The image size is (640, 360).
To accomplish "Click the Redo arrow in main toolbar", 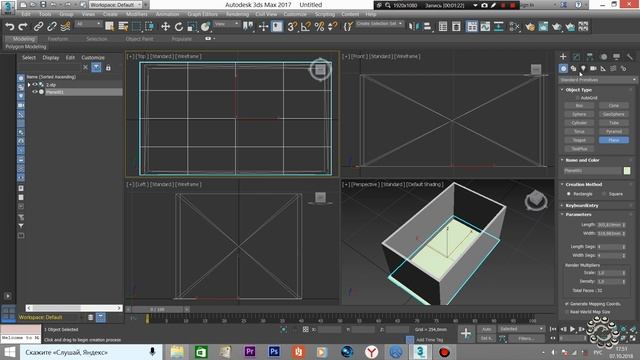I will click(x=23, y=27).
